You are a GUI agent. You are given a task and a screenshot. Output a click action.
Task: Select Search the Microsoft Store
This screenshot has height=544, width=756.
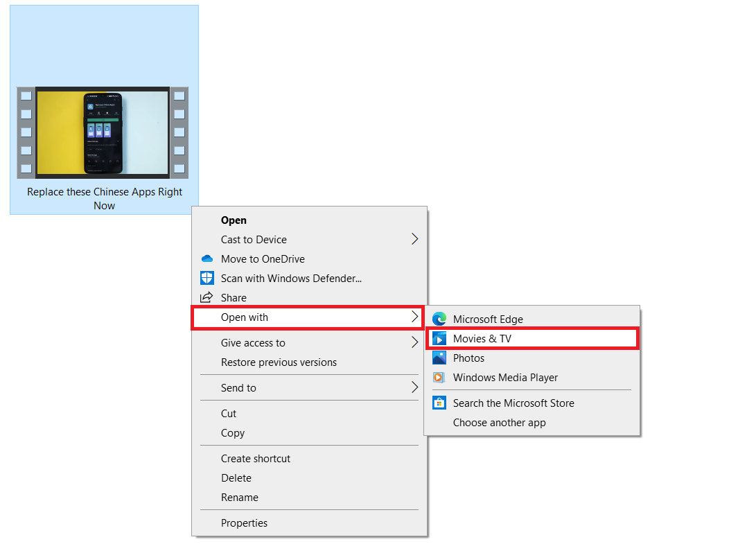click(531, 403)
